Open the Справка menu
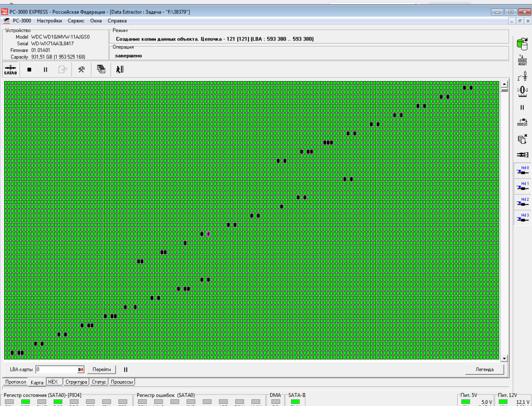Viewport: 532px width, 406px height. click(117, 21)
